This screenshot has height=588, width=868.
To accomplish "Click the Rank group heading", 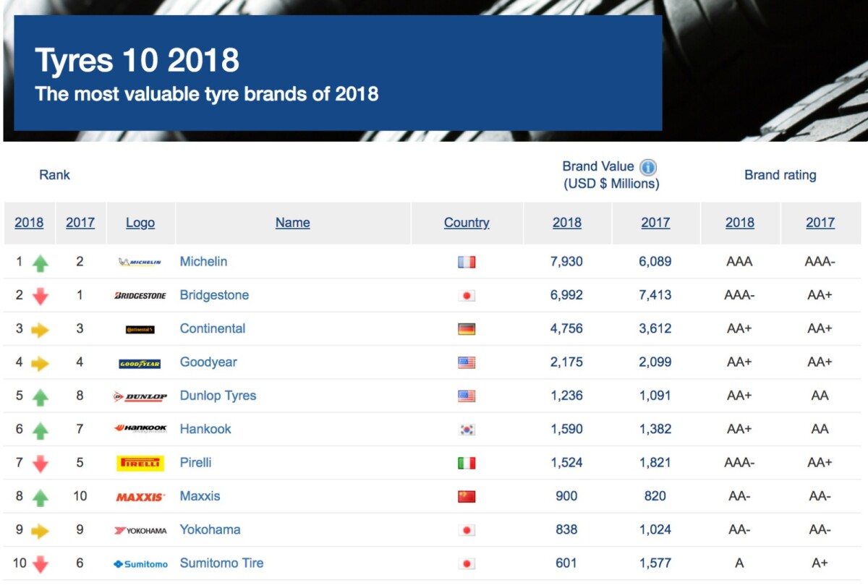I will coord(55,175).
